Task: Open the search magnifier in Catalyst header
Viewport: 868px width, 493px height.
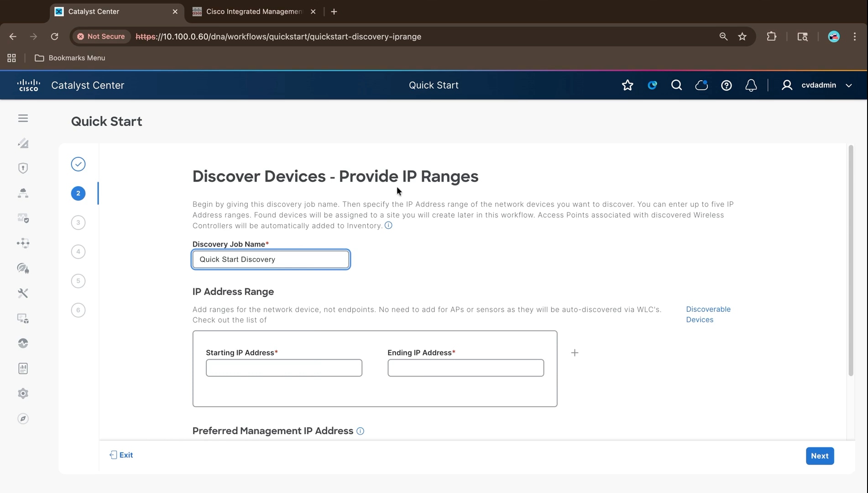Action: [x=676, y=85]
